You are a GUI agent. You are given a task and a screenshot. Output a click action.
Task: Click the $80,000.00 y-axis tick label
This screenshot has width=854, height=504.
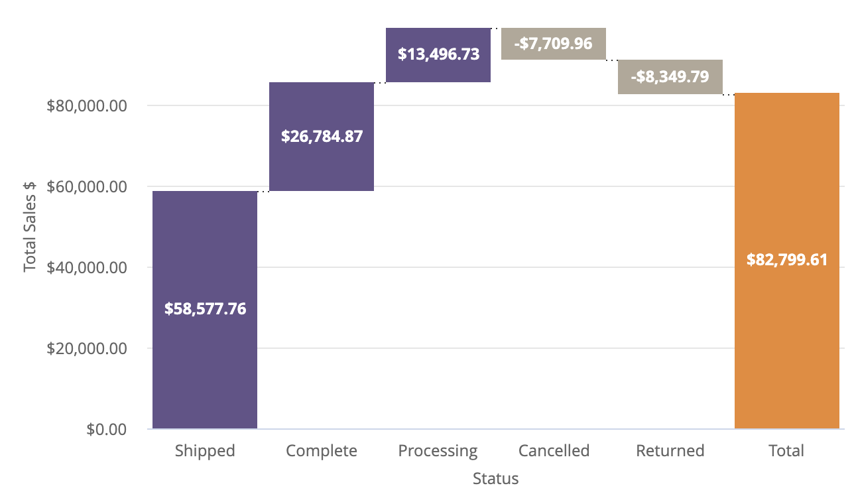pyautogui.click(x=87, y=105)
